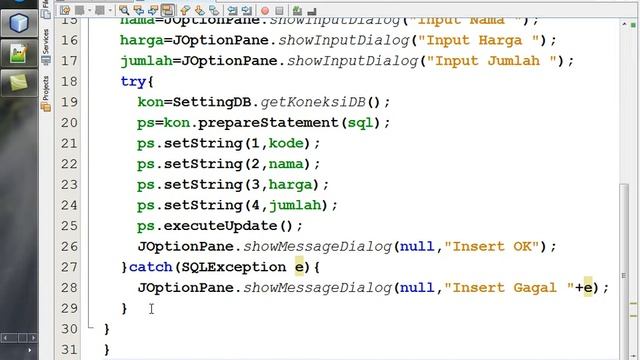Click lower mark in error stripe
This screenshot has height=360, width=640.
(x=633, y=316)
